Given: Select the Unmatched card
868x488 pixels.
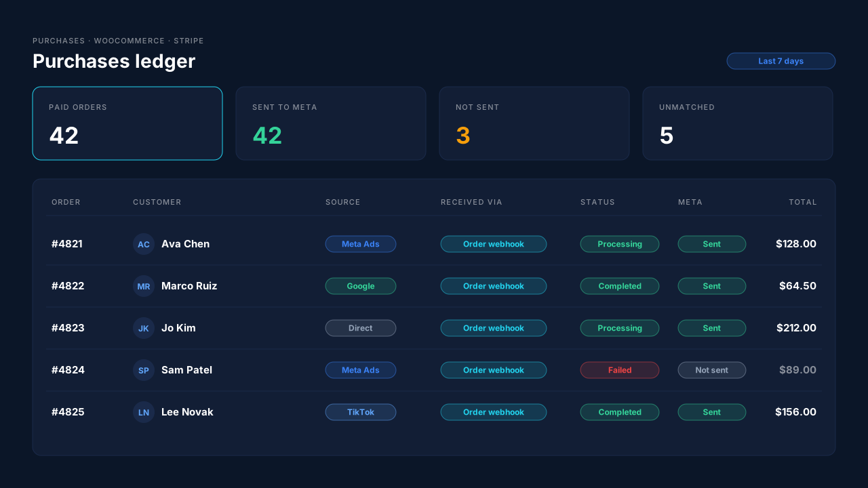Looking at the screenshot, I should pyautogui.click(x=738, y=123).
